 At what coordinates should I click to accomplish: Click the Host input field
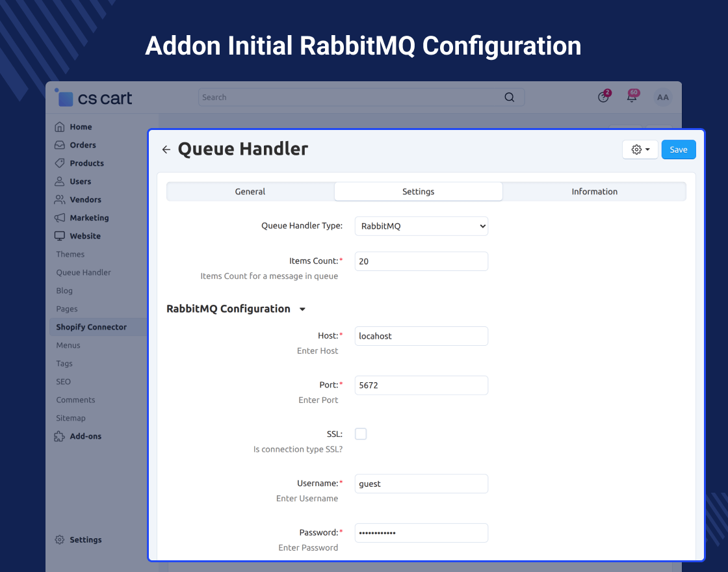coord(421,336)
